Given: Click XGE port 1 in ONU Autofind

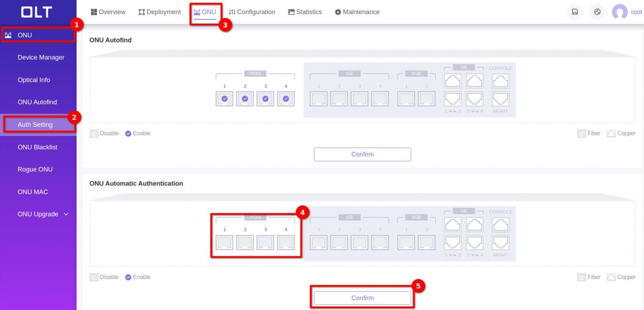Looking at the screenshot, I should 406,99.
